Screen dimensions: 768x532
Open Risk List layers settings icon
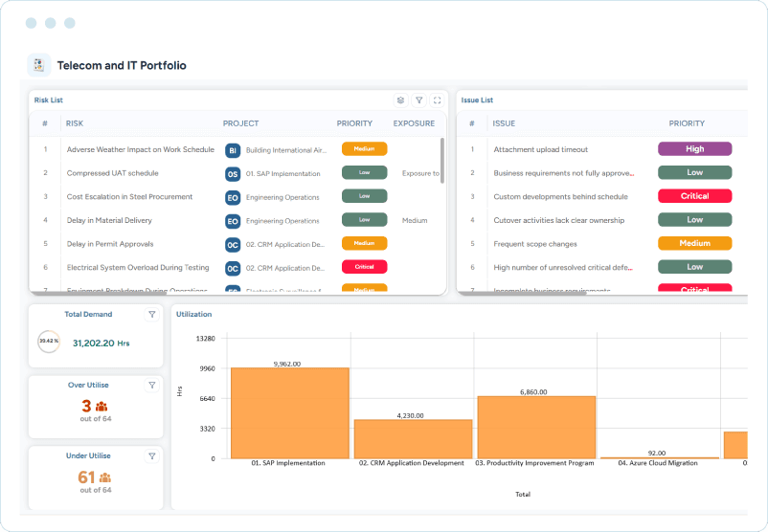400,100
